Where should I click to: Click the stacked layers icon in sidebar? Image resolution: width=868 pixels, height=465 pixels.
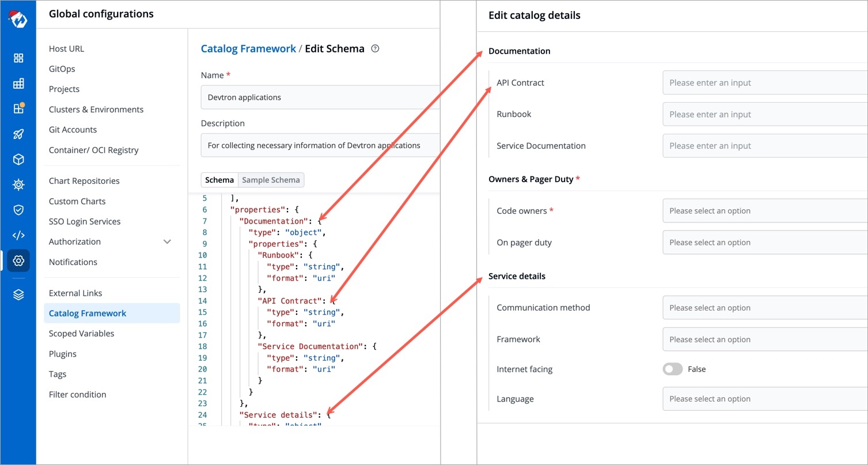coord(18,295)
